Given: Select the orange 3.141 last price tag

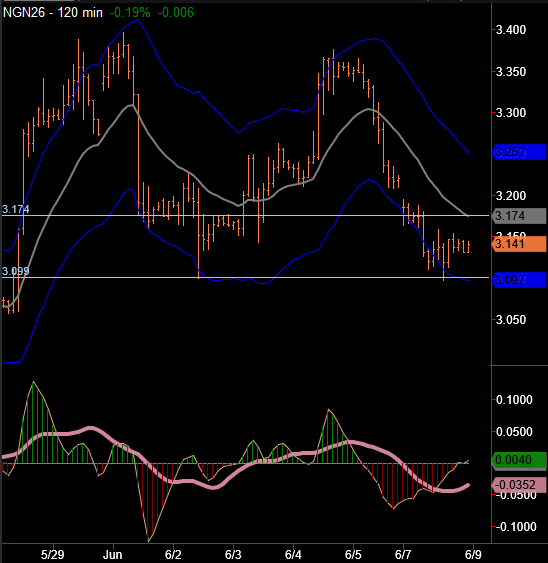Looking at the screenshot, I should (519, 244).
